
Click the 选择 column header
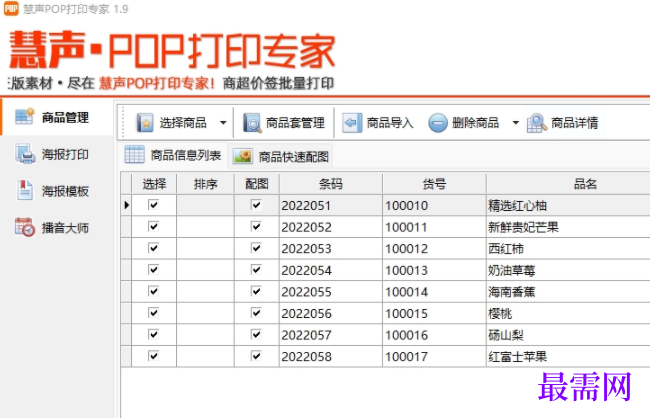click(x=154, y=184)
